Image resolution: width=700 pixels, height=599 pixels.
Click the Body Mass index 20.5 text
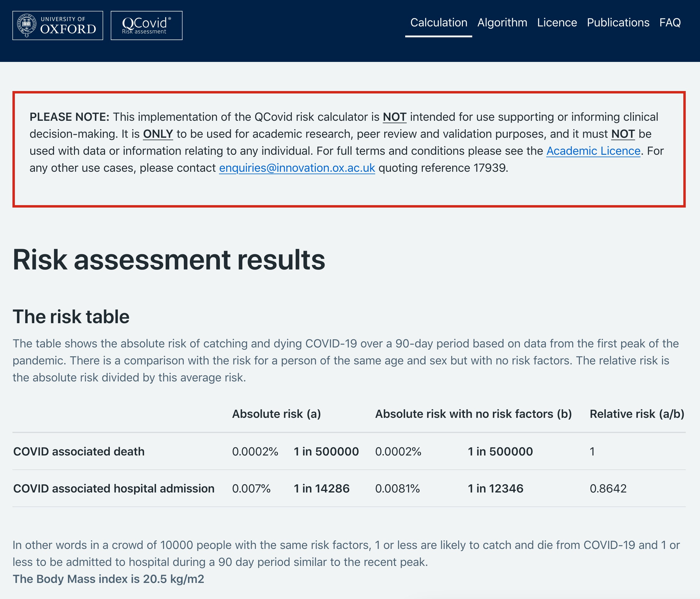pos(108,579)
